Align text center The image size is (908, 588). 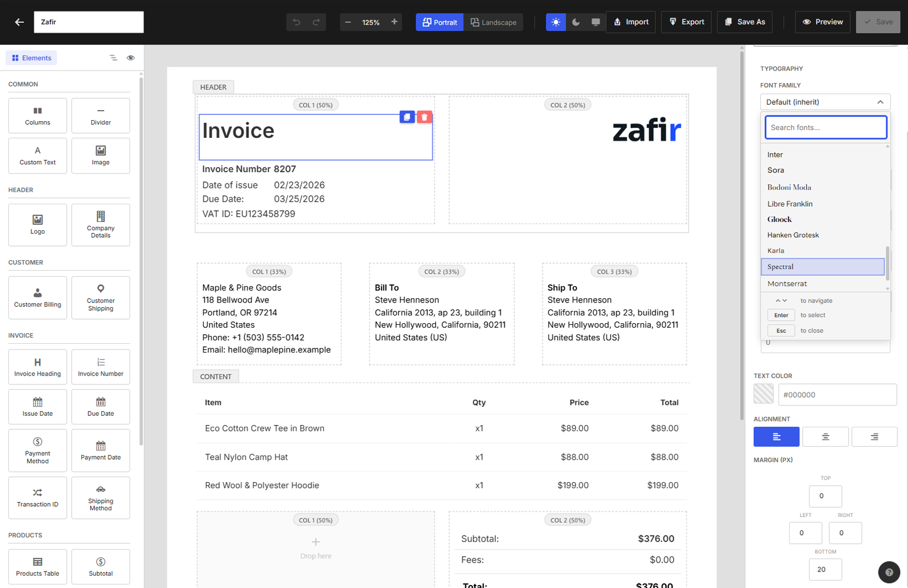click(825, 437)
